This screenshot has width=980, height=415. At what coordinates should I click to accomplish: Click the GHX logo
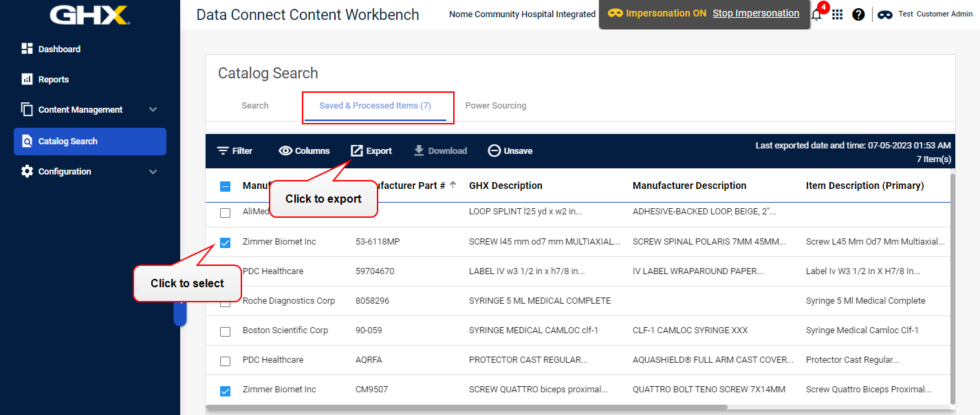[90, 15]
